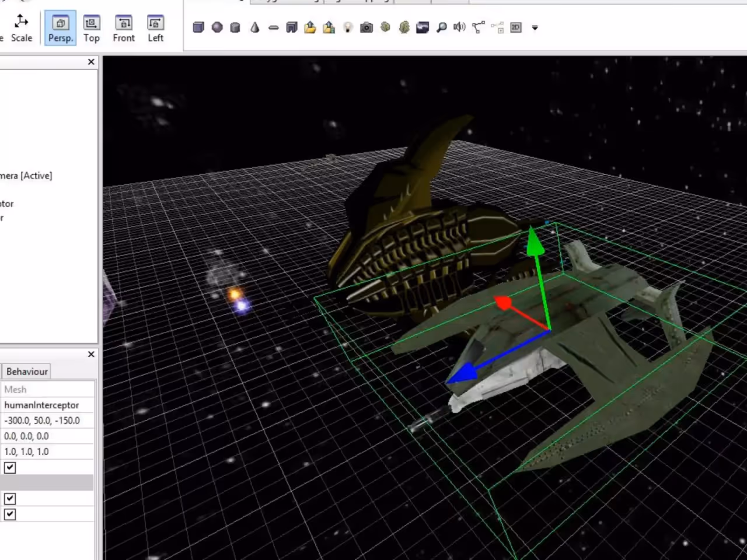
Task: Create a path with the path icon
Action: pos(479,27)
